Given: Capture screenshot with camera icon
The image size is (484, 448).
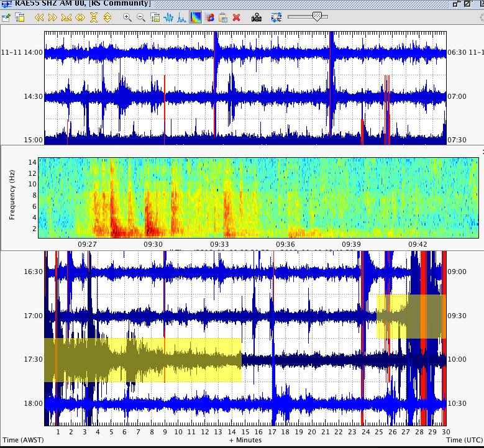Looking at the screenshot, I should click(x=256, y=17).
